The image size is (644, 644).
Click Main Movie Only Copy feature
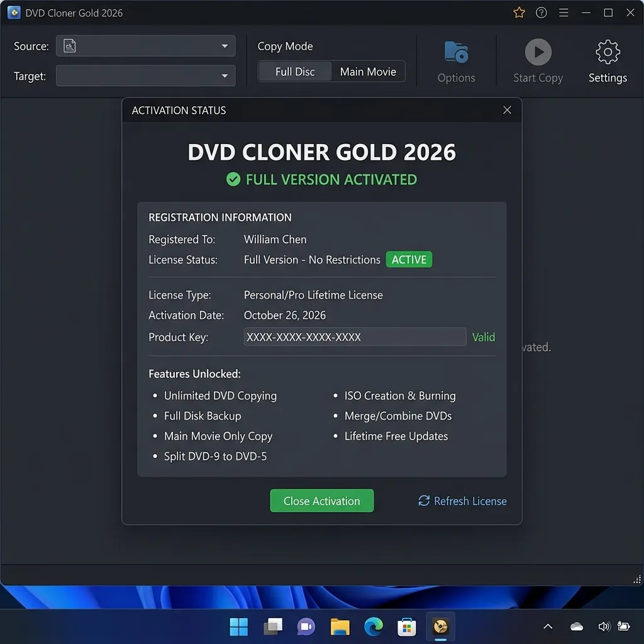tap(218, 436)
